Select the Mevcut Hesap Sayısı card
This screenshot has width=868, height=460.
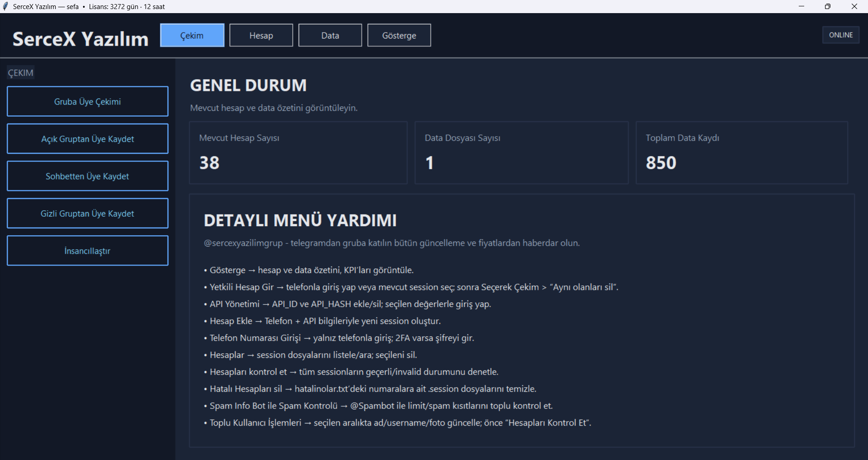(x=298, y=152)
